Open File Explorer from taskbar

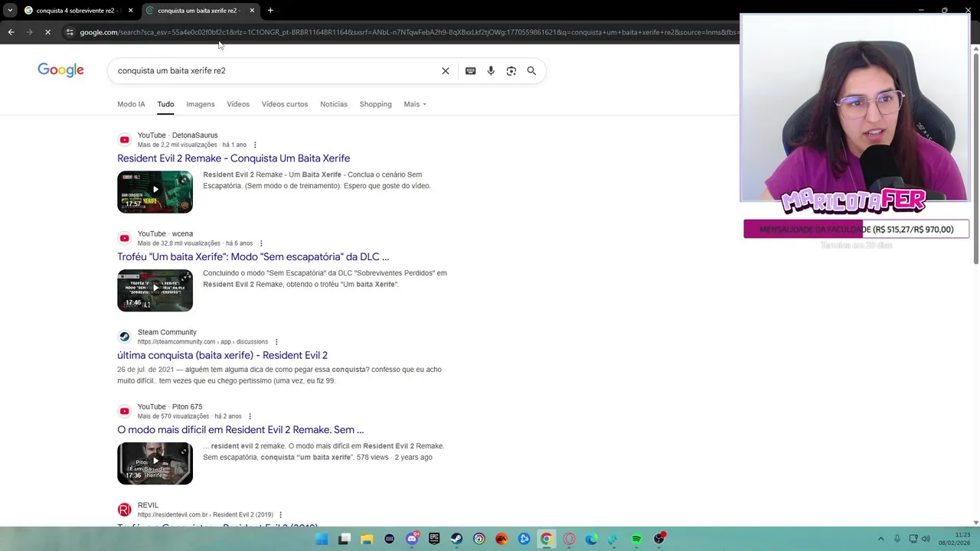[x=367, y=539]
